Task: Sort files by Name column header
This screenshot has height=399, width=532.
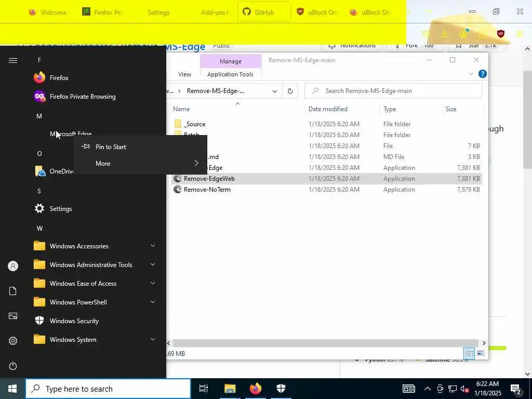Action: tap(181, 109)
